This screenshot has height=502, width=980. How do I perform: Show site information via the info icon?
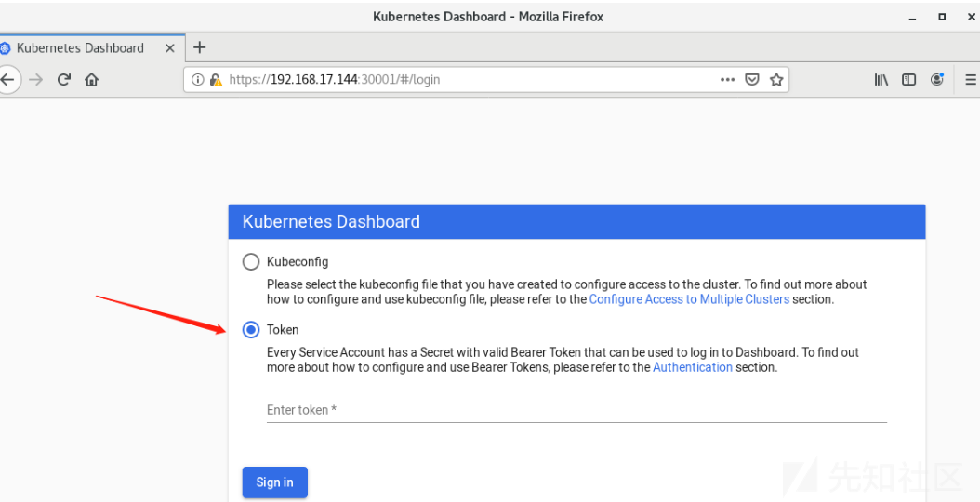click(x=197, y=79)
